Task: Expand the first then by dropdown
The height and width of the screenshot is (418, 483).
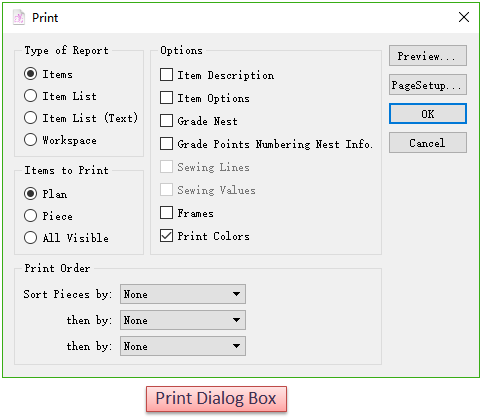Action: coord(183,320)
